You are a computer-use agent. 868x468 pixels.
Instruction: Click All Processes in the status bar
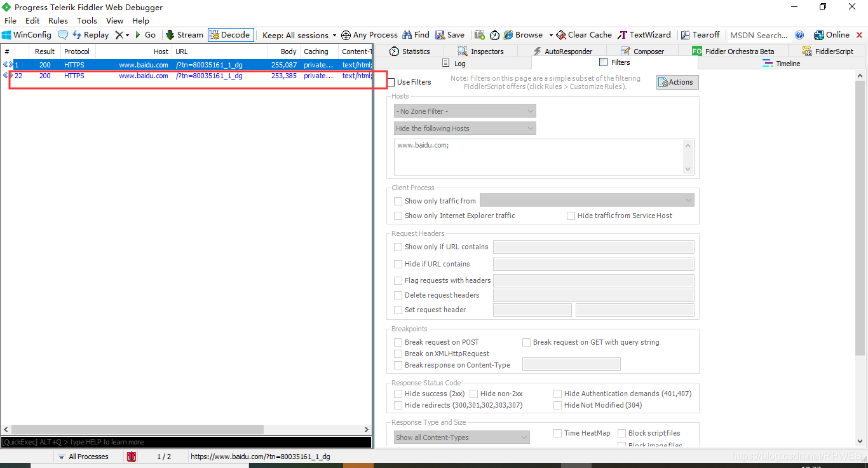[x=83, y=457]
